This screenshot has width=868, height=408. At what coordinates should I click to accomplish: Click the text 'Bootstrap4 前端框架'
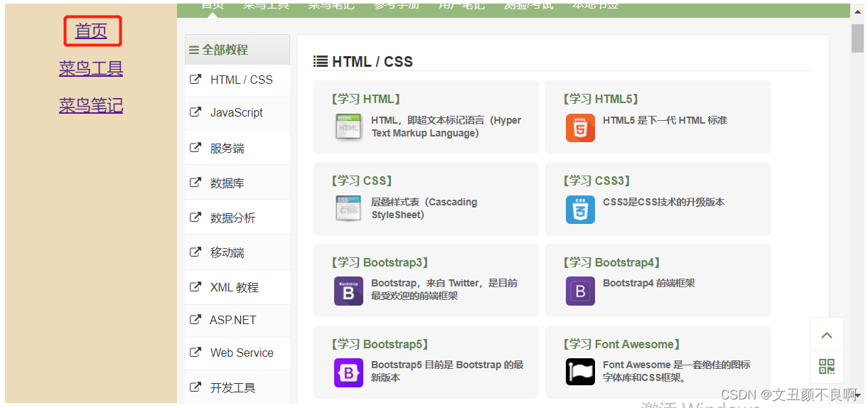[x=648, y=283]
